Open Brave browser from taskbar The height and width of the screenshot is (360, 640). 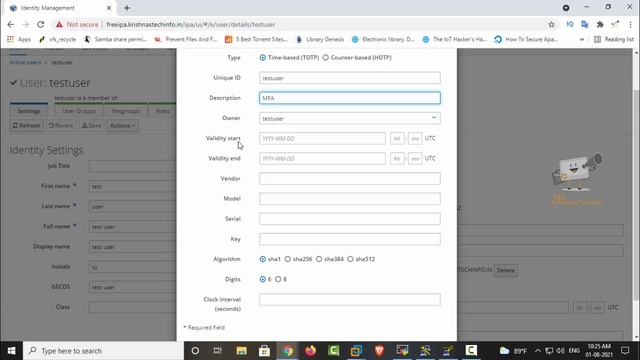[x=379, y=351]
